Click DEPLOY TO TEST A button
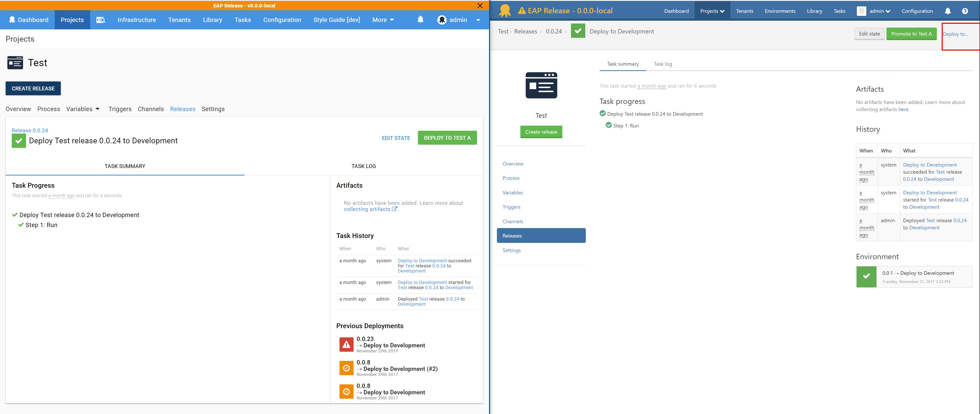980x414 pixels. point(447,138)
